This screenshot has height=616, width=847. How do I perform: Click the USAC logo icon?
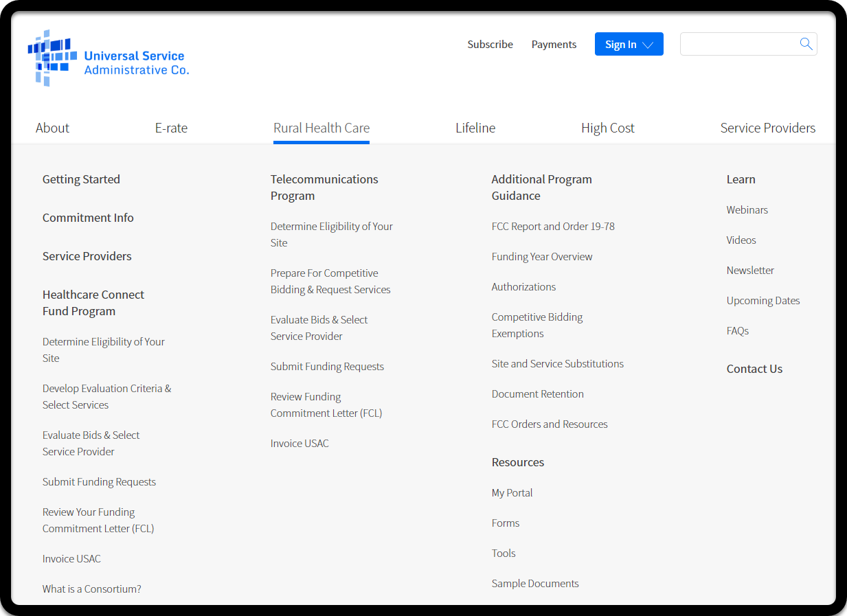click(x=52, y=58)
